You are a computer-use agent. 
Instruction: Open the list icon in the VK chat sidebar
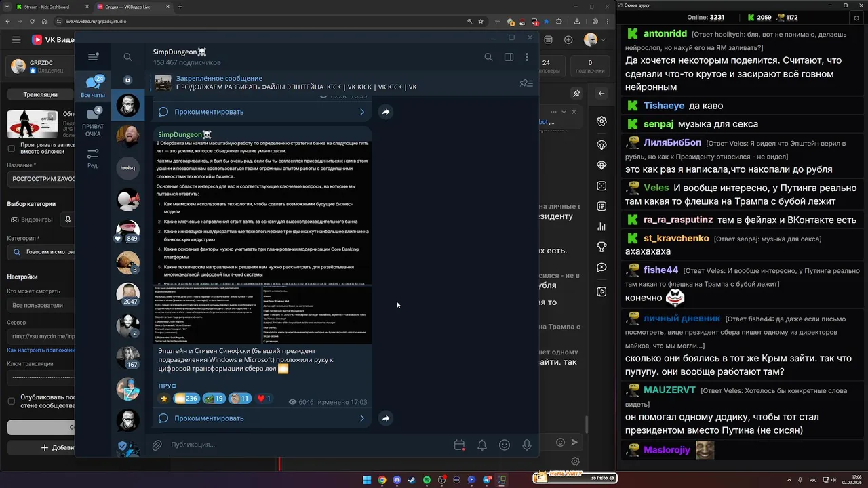click(601, 206)
